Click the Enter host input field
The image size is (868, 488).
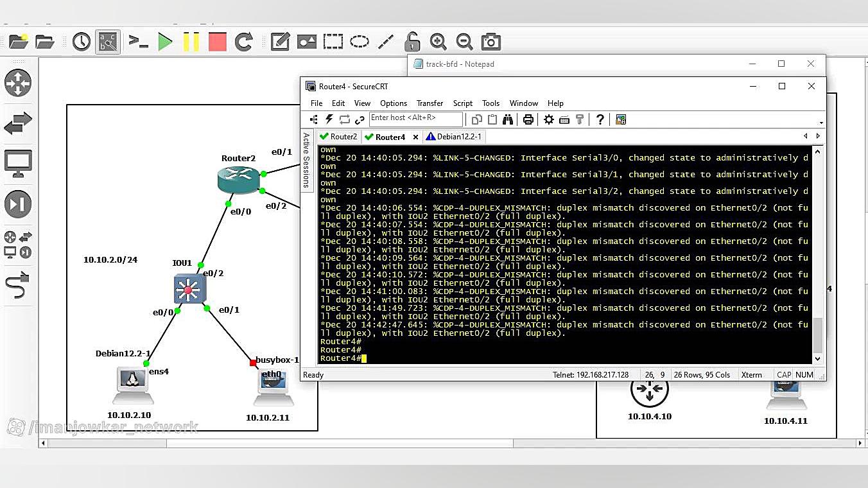[x=416, y=119]
